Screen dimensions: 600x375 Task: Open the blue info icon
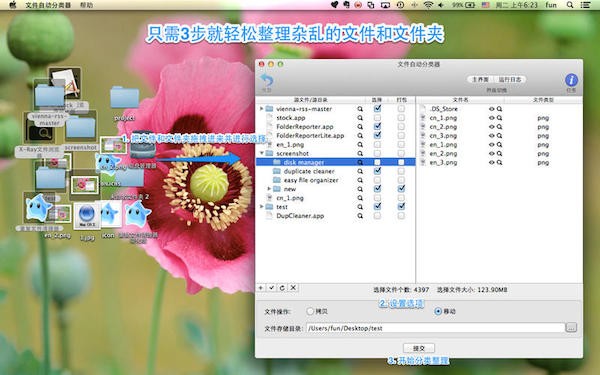(571, 80)
